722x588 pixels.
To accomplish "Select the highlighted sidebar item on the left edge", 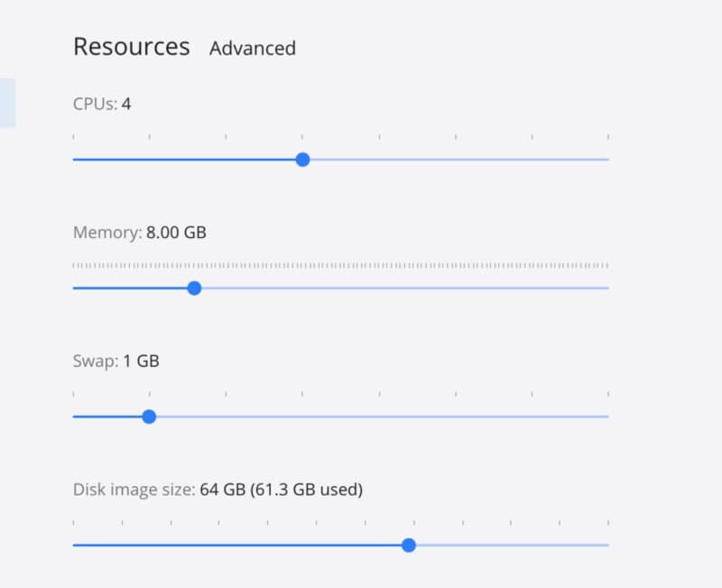I will pyautogui.click(x=7, y=102).
